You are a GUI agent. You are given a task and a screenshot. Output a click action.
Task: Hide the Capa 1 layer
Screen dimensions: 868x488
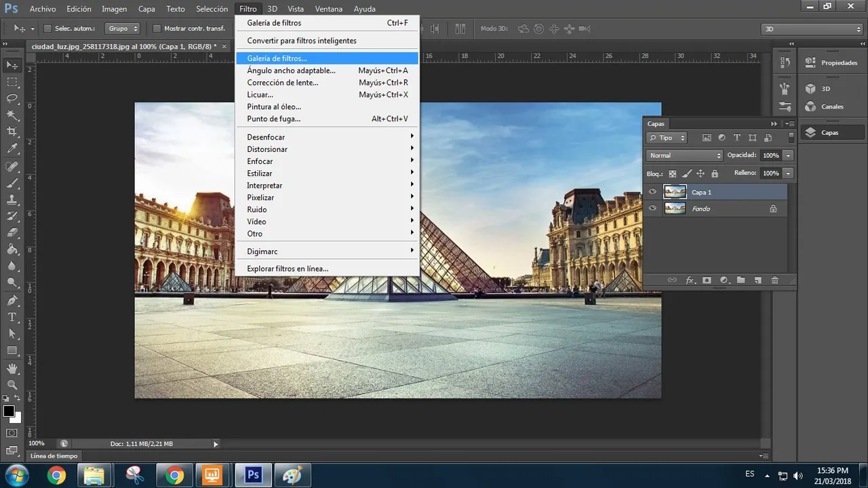(x=652, y=192)
